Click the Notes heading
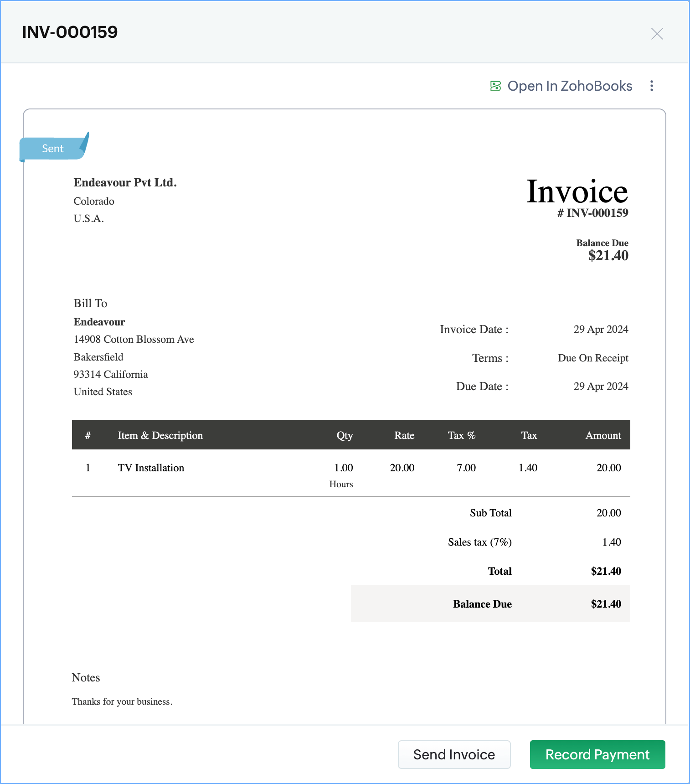 click(x=86, y=677)
